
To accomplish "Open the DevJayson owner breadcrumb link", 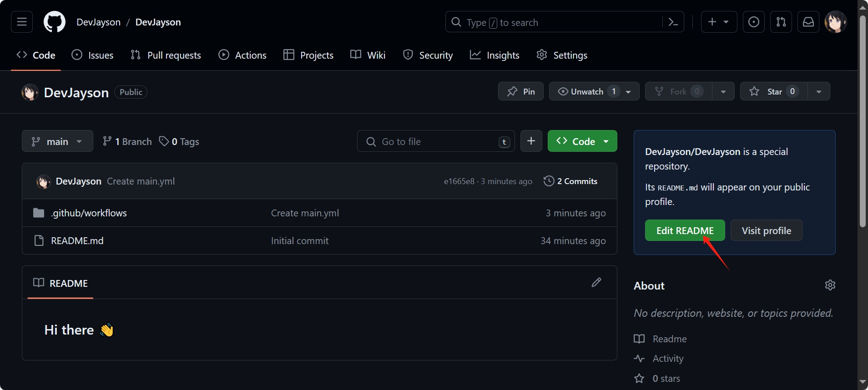I will pos(99,22).
